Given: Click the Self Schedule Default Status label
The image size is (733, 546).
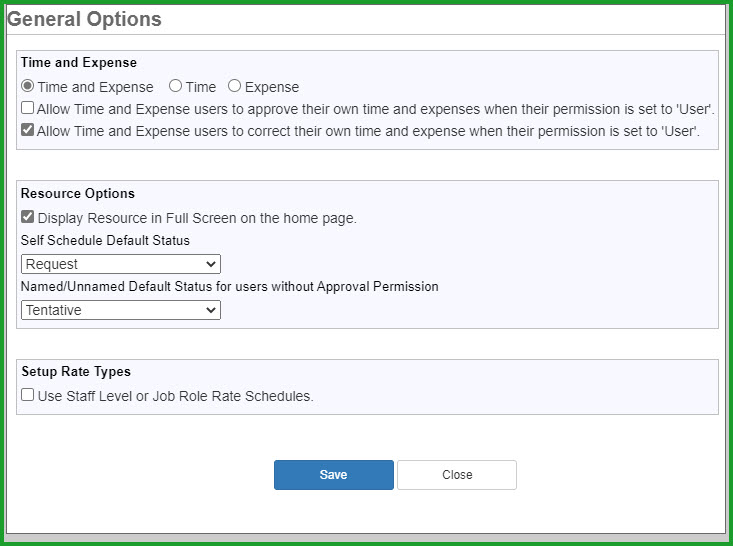Looking at the screenshot, I should pyautogui.click(x=105, y=240).
